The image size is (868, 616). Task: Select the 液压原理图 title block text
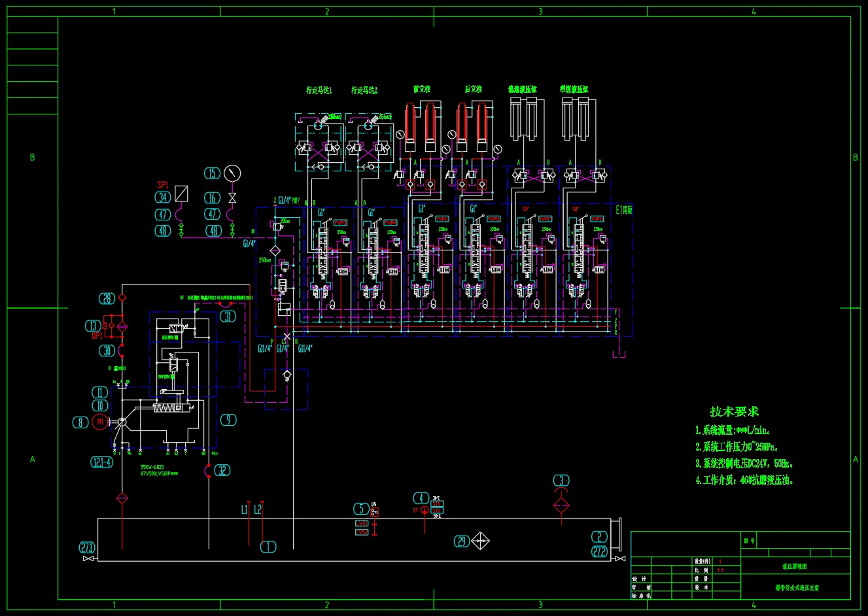click(795, 566)
